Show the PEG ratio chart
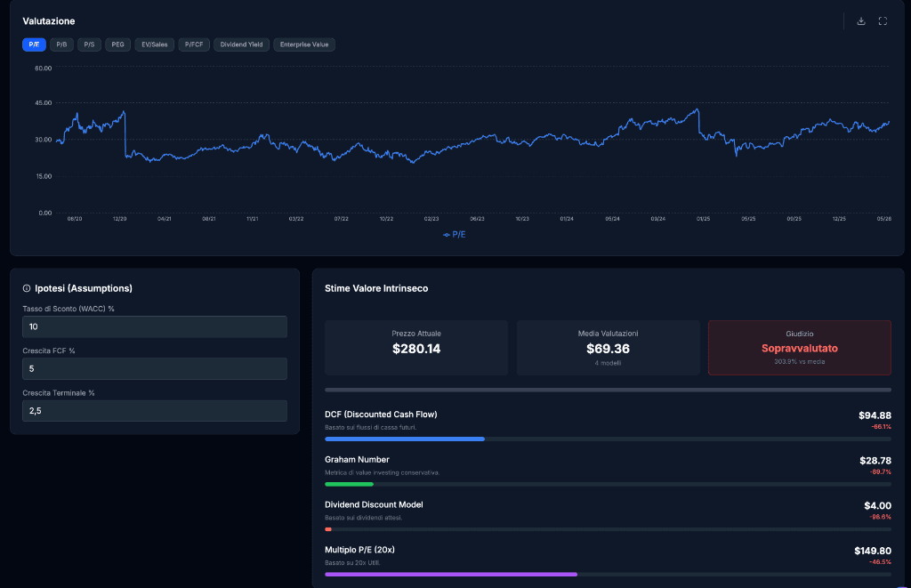911x588 pixels. coord(118,44)
